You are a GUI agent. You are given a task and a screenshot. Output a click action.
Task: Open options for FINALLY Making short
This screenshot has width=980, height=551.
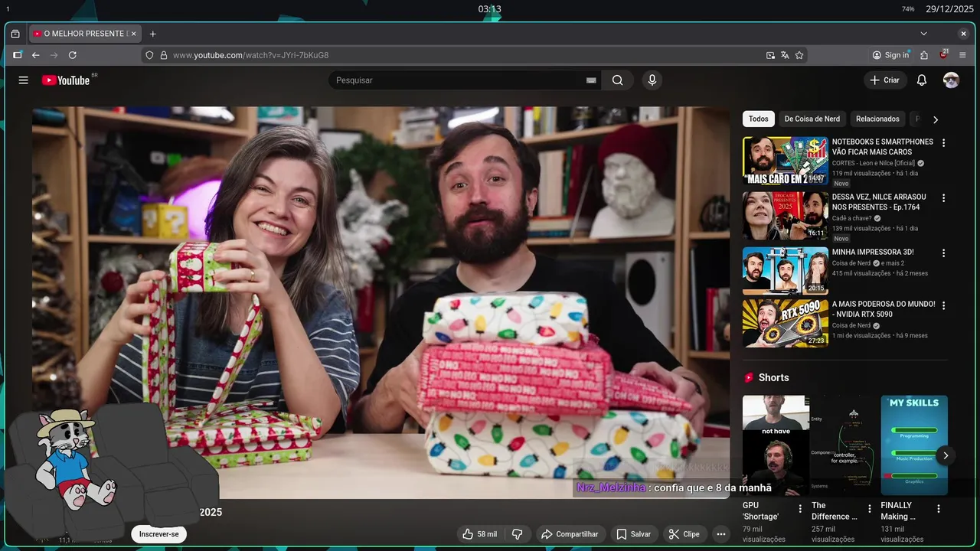tap(938, 509)
